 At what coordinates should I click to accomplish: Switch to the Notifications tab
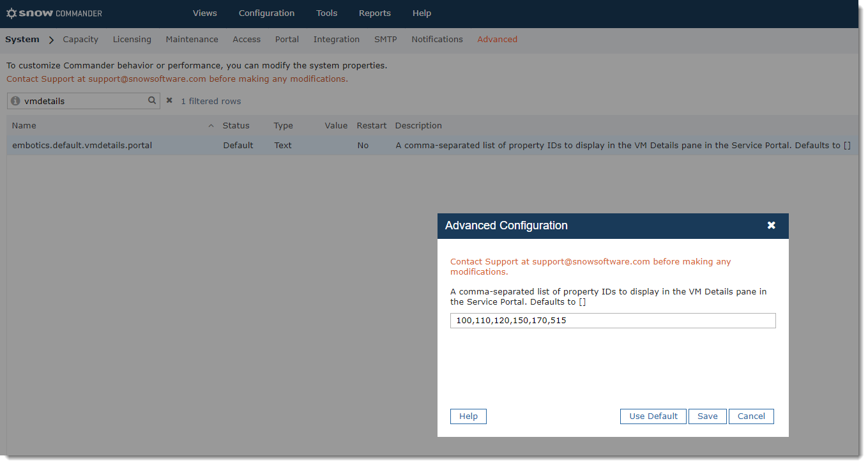437,40
